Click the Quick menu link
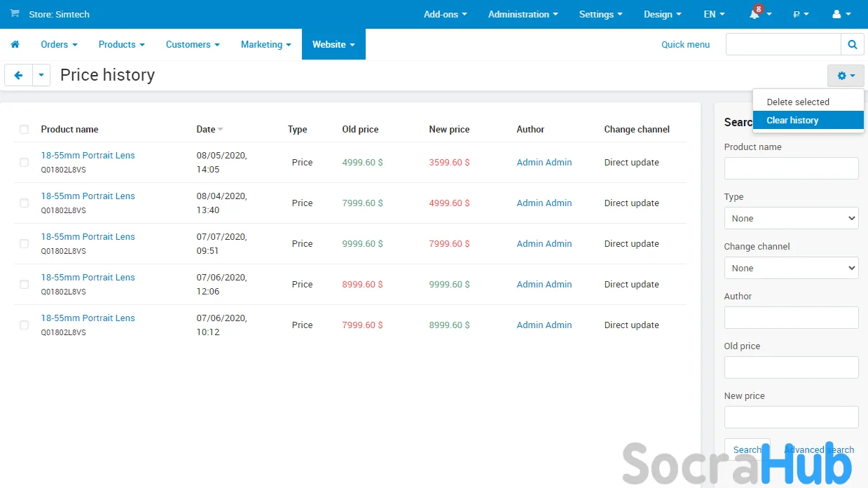 click(x=685, y=44)
